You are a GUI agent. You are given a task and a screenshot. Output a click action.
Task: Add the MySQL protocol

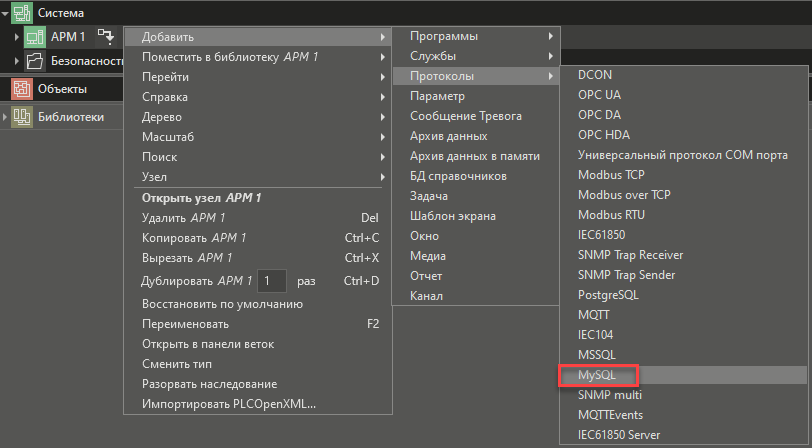[x=684, y=375]
